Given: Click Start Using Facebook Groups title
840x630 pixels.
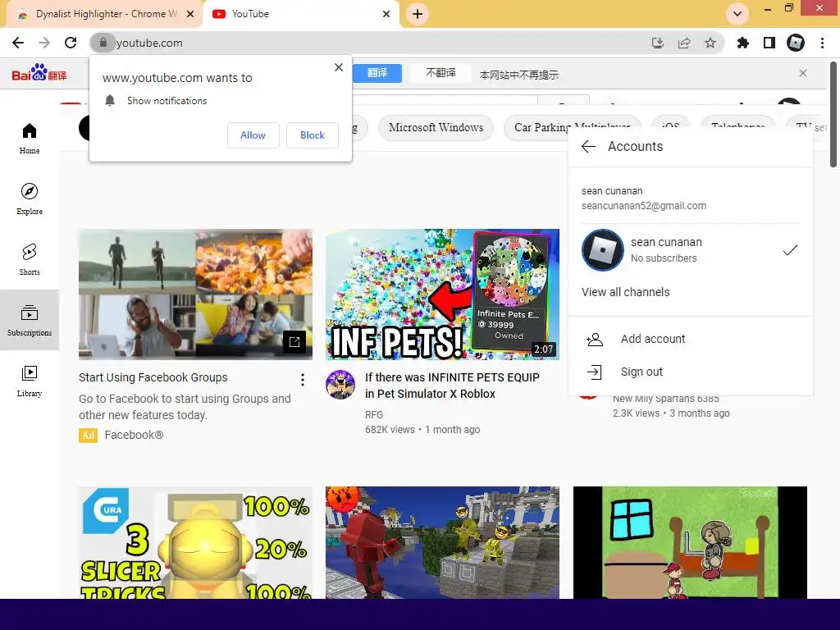Looking at the screenshot, I should [153, 377].
